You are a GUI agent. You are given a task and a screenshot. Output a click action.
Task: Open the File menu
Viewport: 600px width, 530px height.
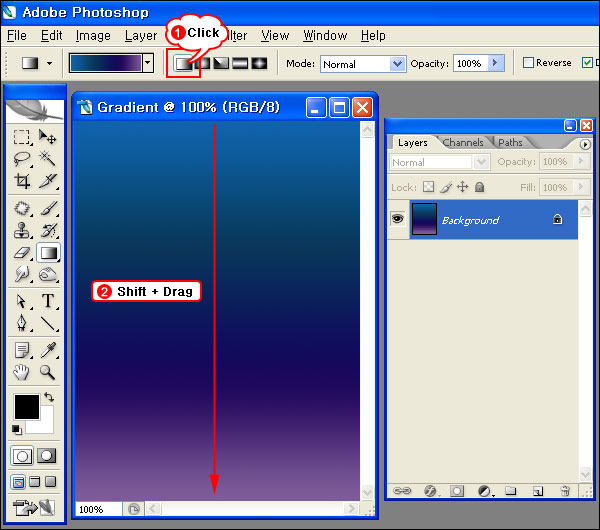[17, 36]
